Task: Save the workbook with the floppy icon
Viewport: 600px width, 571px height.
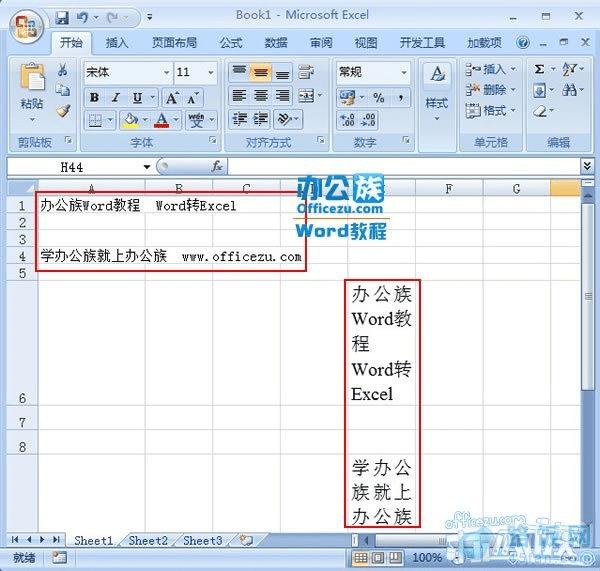Action: click(62, 17)
